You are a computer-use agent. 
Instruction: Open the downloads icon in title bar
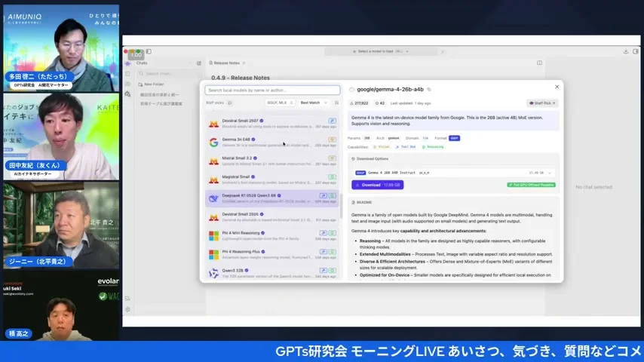625,51
